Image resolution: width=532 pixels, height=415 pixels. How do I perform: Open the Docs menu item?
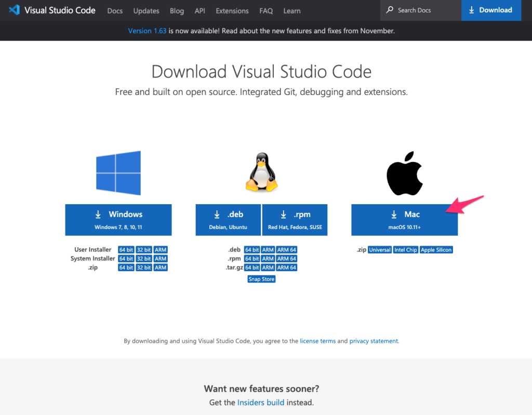[115, 11]
